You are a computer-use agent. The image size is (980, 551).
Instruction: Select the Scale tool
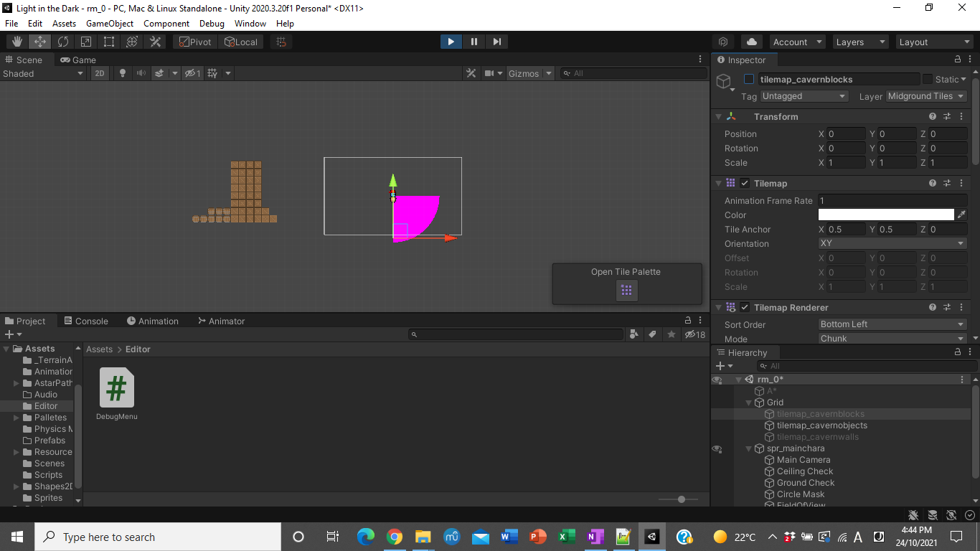(x=86, y=42)
